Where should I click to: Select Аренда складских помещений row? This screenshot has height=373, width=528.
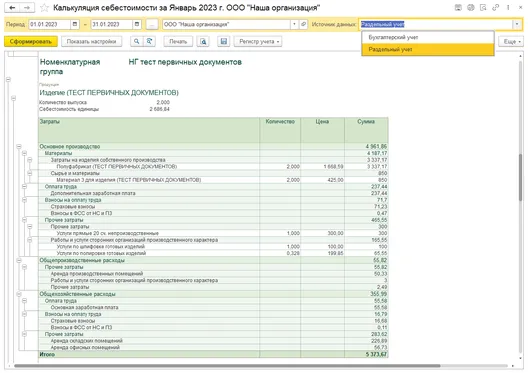tap(213, 341)
